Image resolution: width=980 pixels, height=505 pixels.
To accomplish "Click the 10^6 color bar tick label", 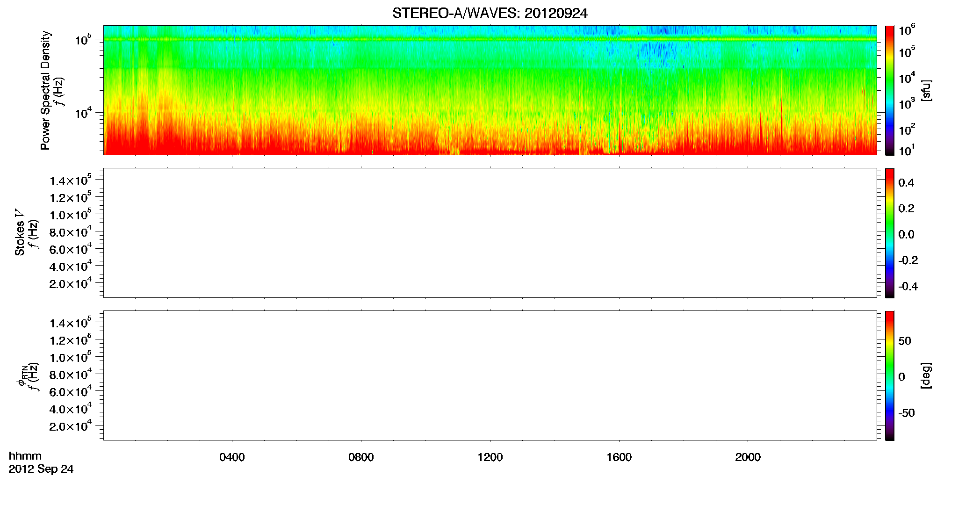I will tap(906, 30).
